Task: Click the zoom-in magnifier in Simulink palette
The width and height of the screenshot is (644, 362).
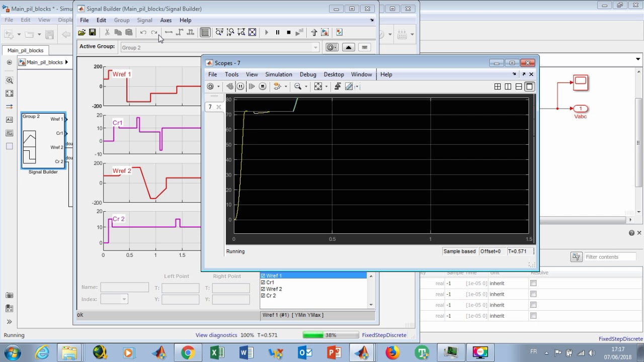Action: coord(9,80)
